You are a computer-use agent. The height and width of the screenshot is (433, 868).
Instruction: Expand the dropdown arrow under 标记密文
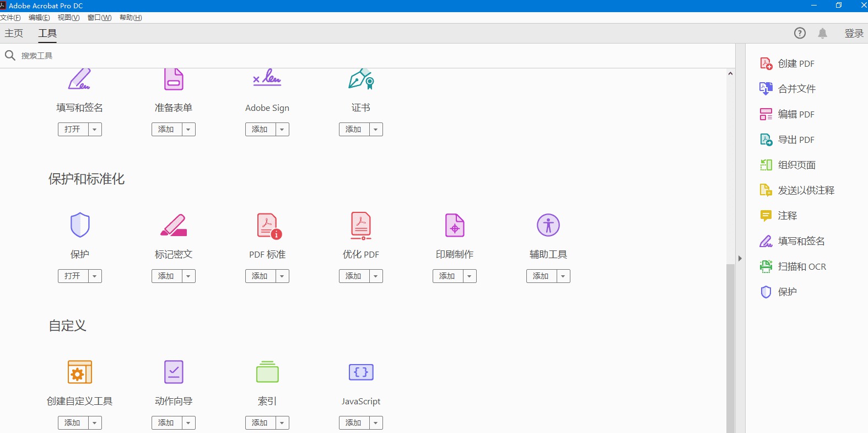tap(188, 276)
